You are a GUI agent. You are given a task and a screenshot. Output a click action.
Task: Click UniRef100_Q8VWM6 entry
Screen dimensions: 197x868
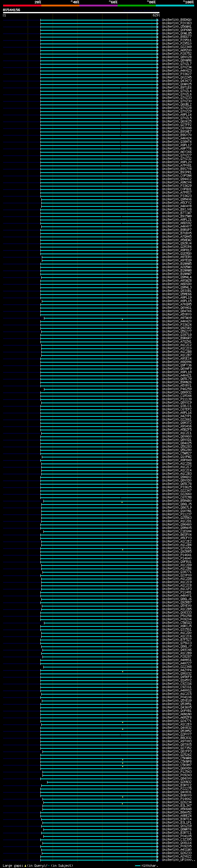[x=176, y=60]
